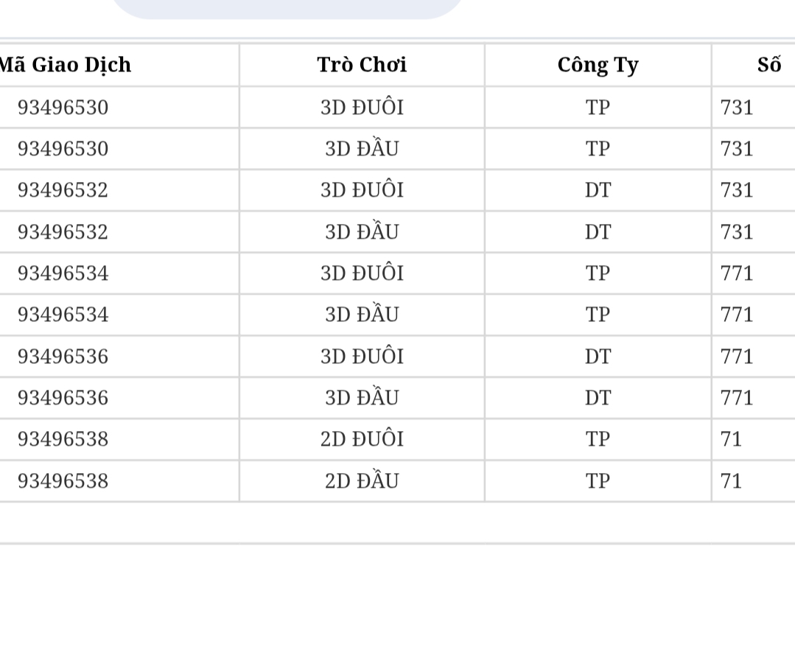
Task: Click DT in the 93496536 3D ĐẦU row
Action: coord(598,398)
